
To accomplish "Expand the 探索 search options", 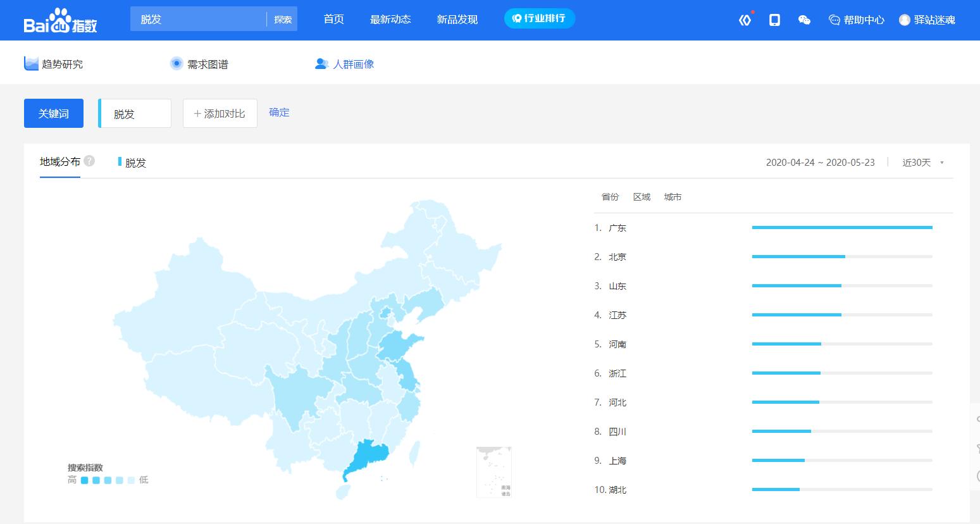I will [282, 18].
